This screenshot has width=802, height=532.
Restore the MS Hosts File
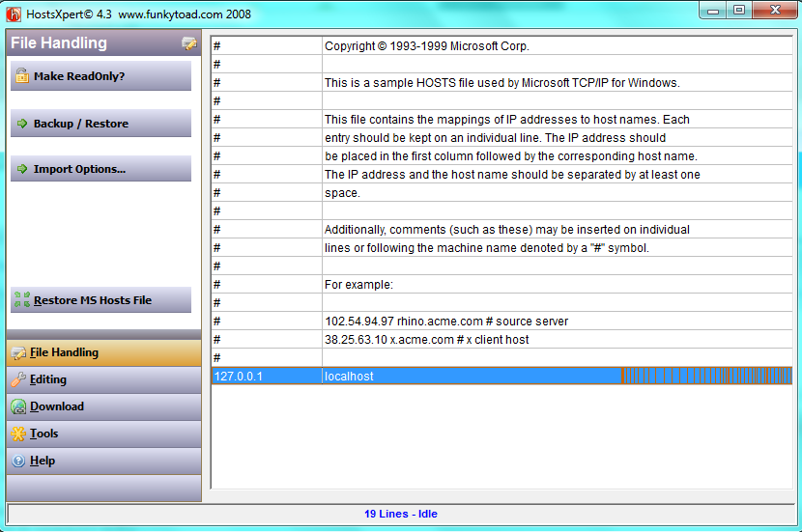pos(100,300)
